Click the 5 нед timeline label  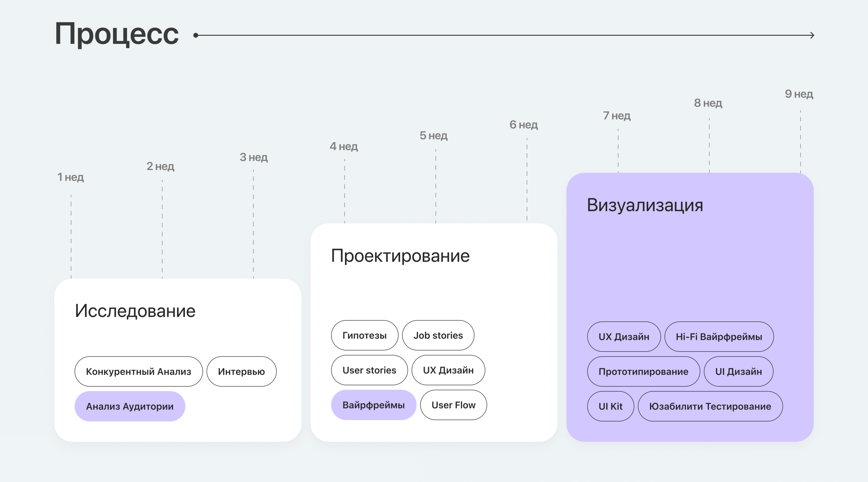coord(433,136)
